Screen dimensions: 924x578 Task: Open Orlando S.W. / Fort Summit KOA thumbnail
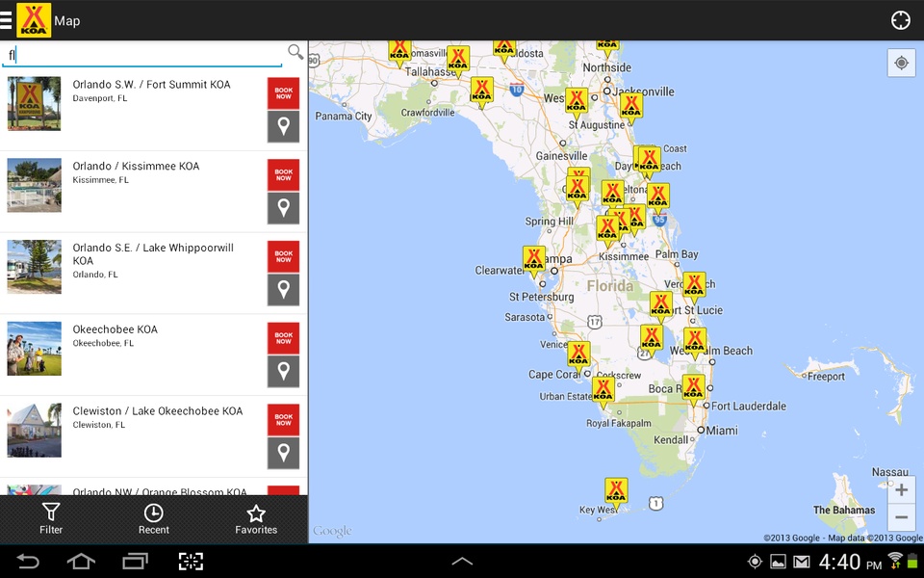[x=35, y=104]
